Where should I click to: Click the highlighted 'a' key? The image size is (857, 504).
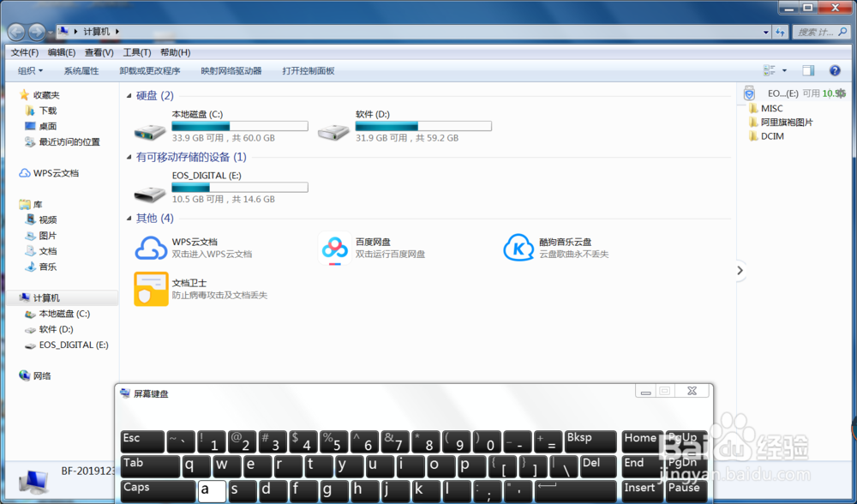point(212,491)
